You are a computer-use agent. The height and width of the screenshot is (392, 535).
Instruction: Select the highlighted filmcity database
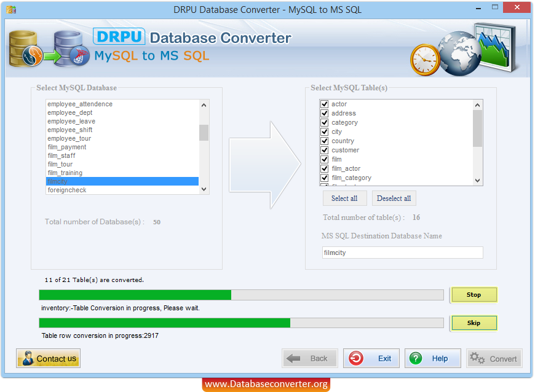click(x=122, y=181)
